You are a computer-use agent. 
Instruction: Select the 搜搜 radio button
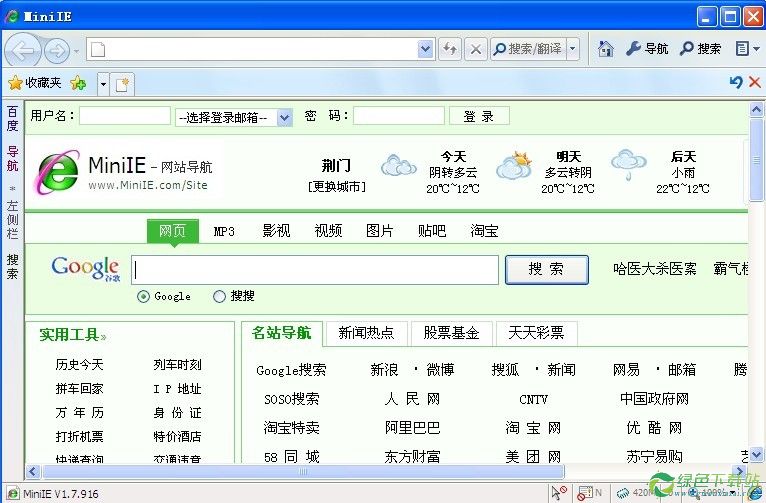point(219,296)
